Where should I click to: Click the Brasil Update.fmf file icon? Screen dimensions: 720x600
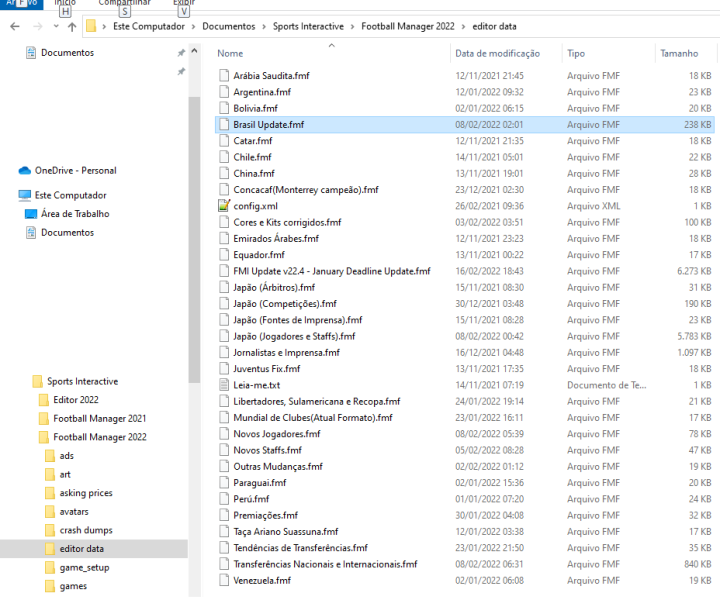coord(224,125)
